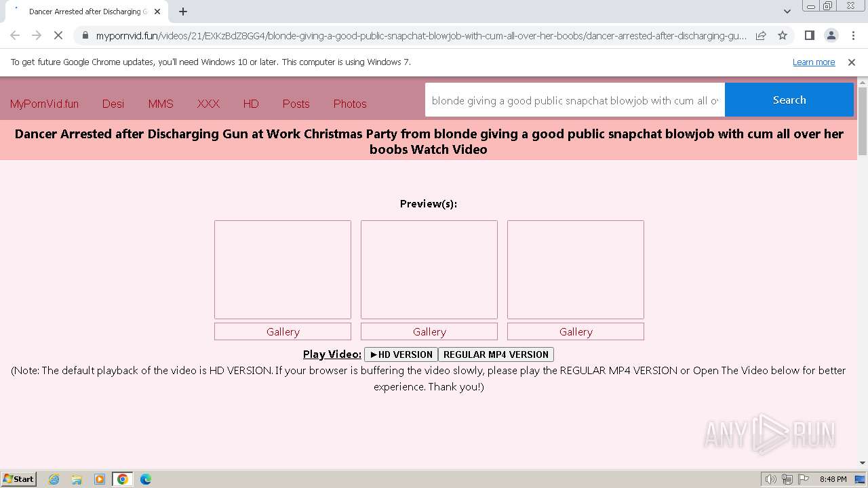
Task: Open Internet Explorer from taskbar
Action: pyautogui.click(x=54, y=479)
